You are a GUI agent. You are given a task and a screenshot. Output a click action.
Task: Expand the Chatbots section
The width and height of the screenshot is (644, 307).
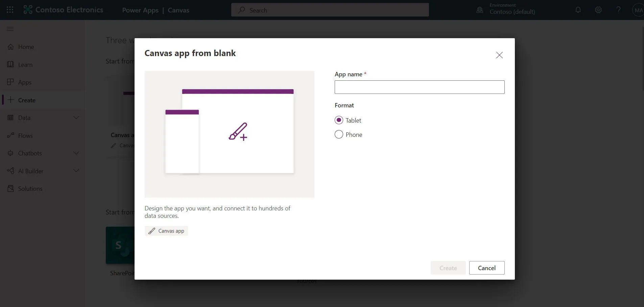point(76,153)
